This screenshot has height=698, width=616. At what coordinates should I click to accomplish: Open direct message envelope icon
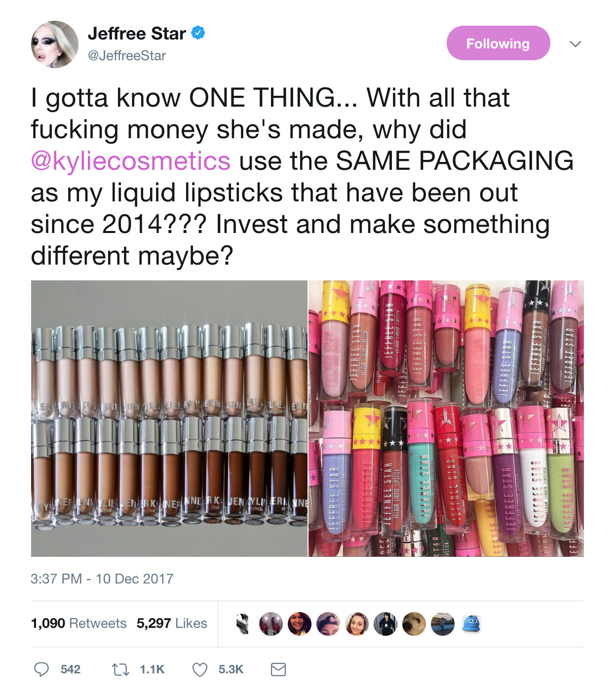[278, 669]
